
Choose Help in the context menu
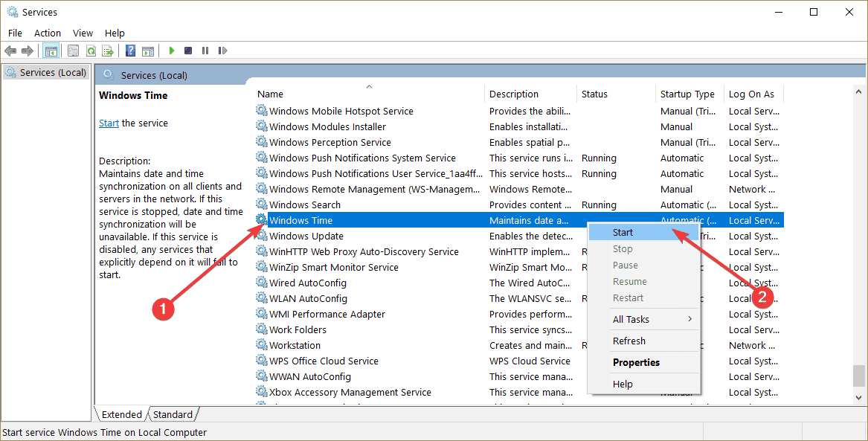click(x=644, y=384)
